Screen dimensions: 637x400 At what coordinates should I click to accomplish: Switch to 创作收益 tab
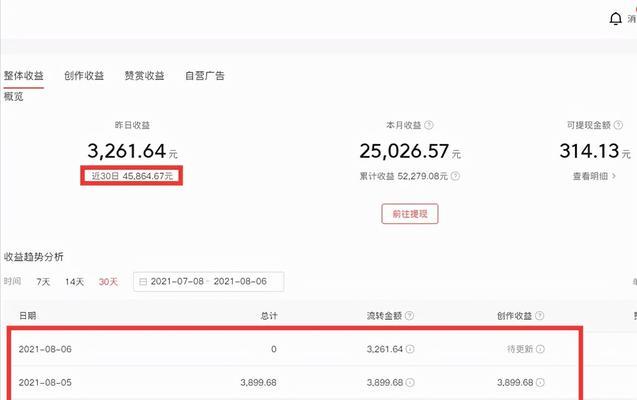84,76
